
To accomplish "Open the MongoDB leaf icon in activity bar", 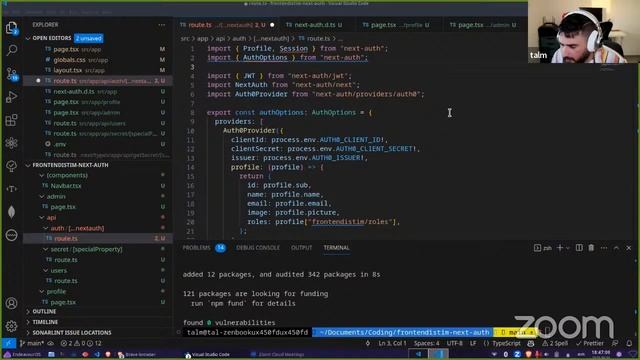I will (11, 212).
